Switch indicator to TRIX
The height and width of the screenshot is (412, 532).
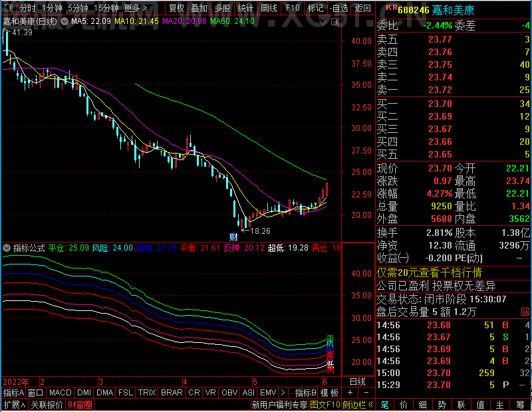[147, 393]
